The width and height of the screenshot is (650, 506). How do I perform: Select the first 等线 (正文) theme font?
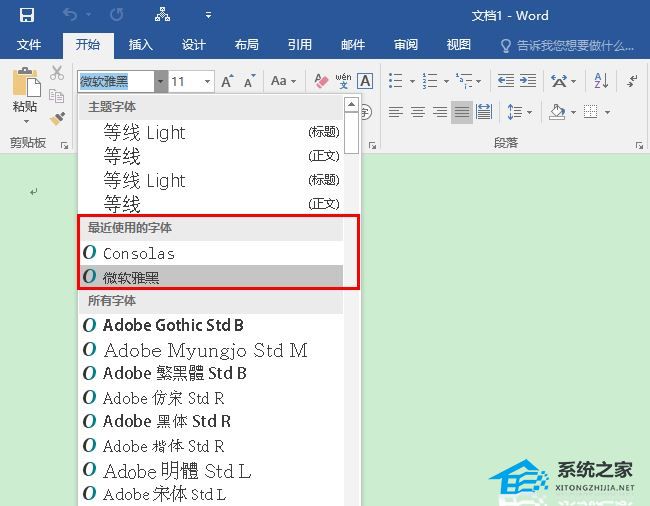click(x=211, y=156)
